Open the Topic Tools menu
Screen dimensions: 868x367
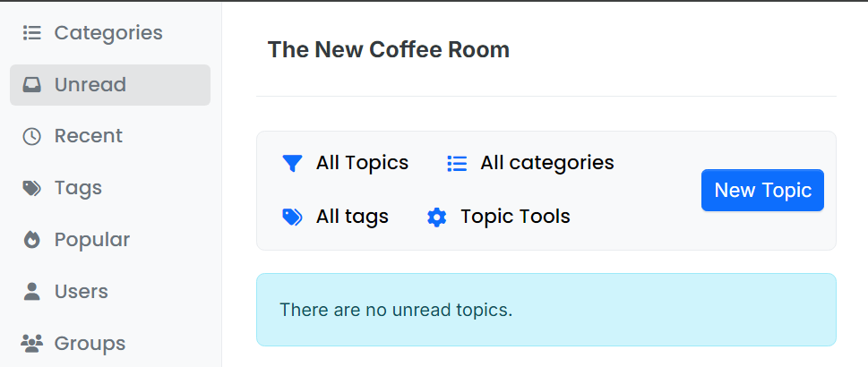pos(498,217)
